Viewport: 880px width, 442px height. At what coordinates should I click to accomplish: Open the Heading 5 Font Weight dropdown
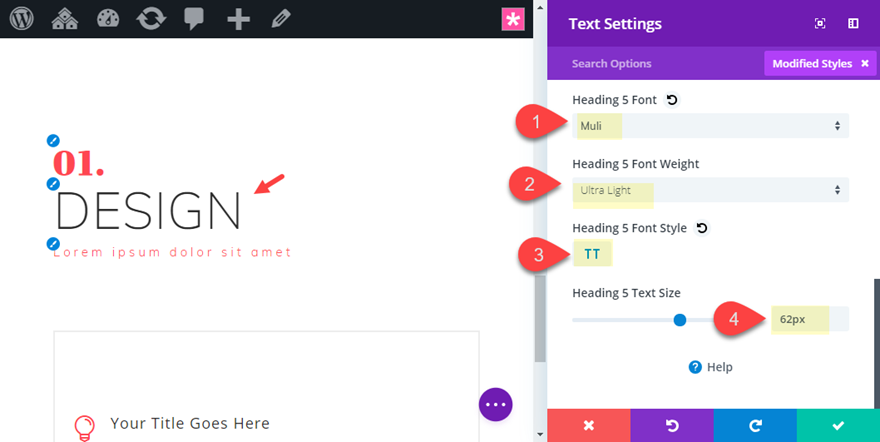click(x=711, y=190)
